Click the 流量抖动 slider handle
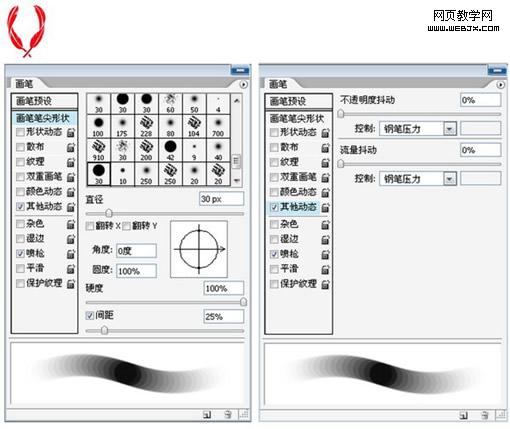Image resolution: width=510 pixels, height=429 pixels. 341,164
